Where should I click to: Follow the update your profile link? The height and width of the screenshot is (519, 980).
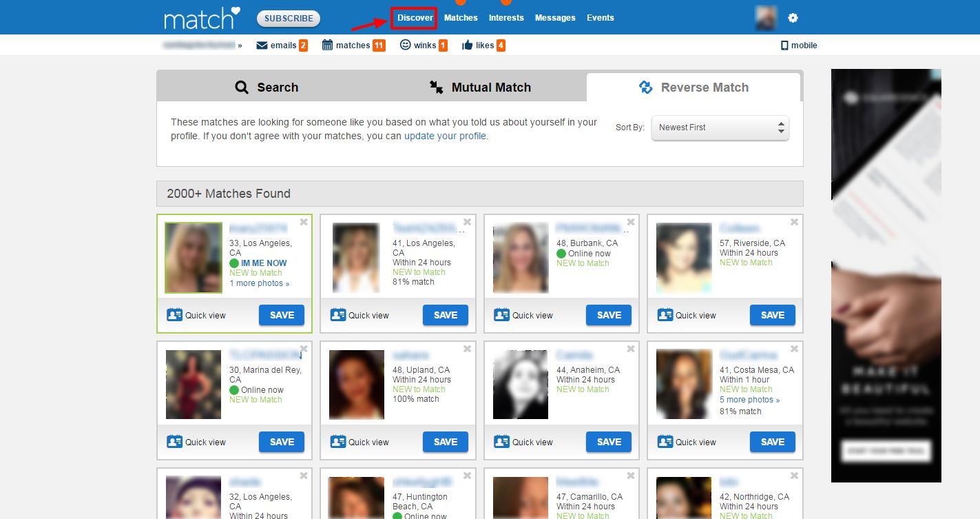point(445,136)
